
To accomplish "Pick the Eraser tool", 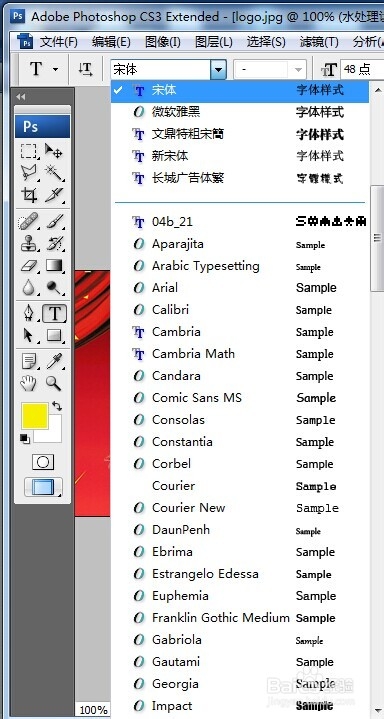I will point(29,266).
